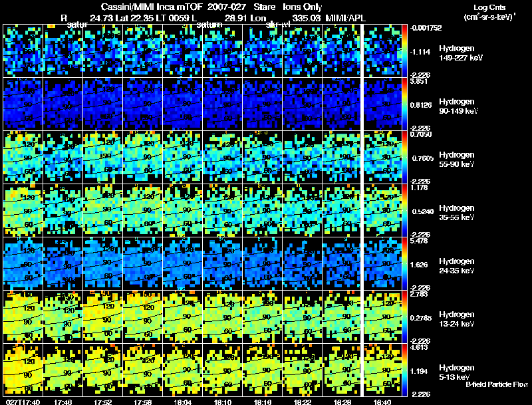This screenshot has height=405, width=532.
Task: Click the 1.626 scale midpoint value
Action: pos(419,265)
